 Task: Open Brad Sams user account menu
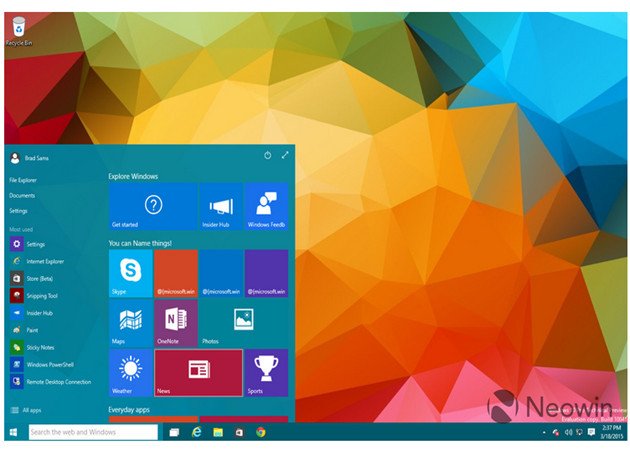point(30,157)
